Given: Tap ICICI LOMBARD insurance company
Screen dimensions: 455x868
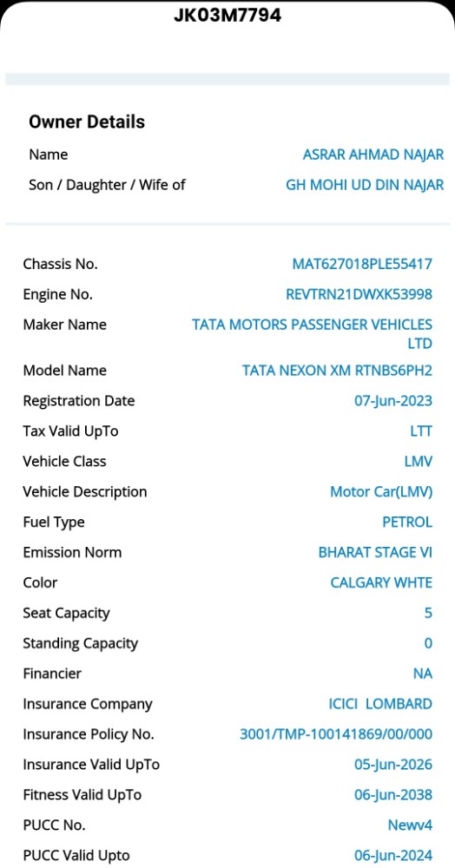Looking at the screenshot, I should coord(380,704).
